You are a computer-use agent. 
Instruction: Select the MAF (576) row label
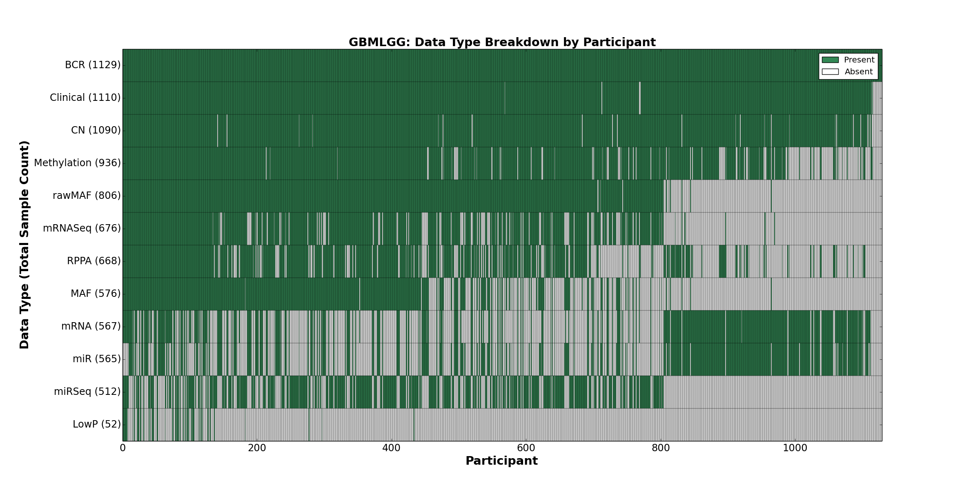click(96, 294)
